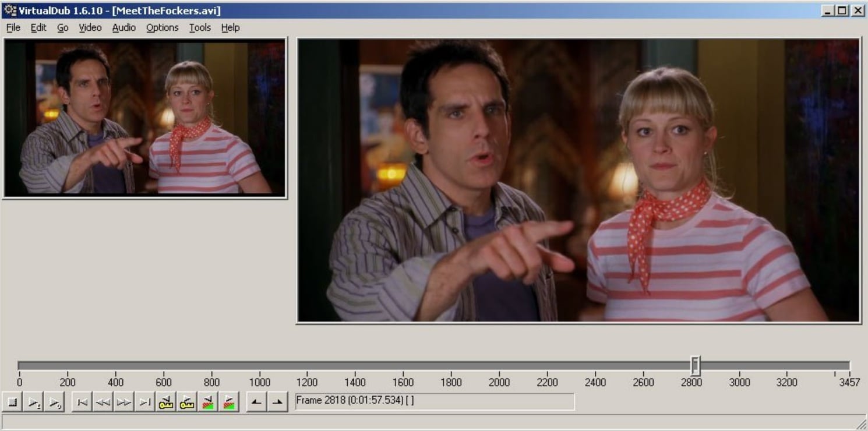Open the Audio menu

(x=123, y=27)
